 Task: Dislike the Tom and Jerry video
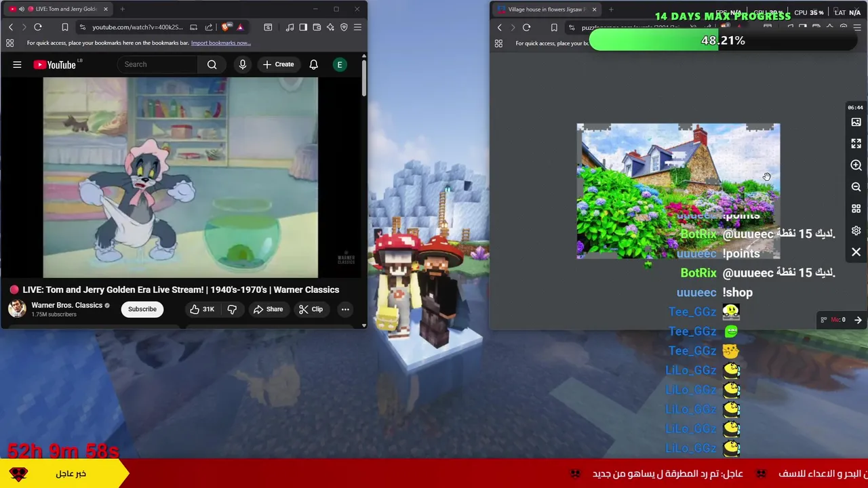(232, 309)
